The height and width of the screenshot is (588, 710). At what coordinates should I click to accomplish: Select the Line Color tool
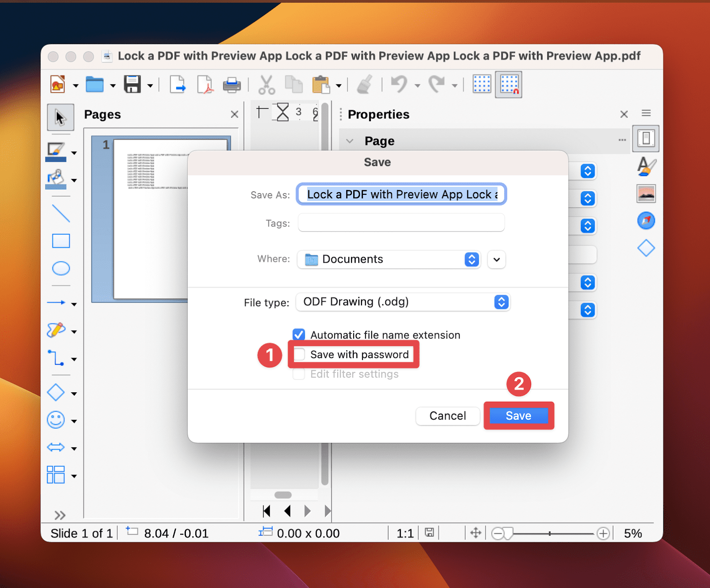pos(56,152)
